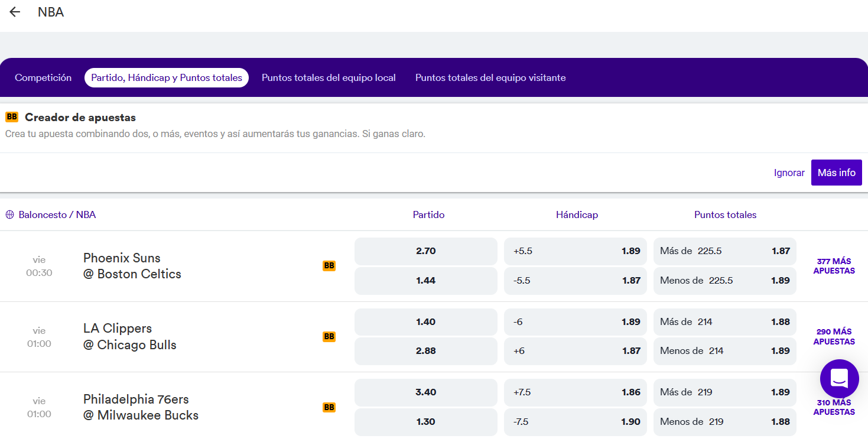This screenshot has height=442, width=868.
Task: Select Puntos totales del equipo local tab
Action: [x=329, y=78]
